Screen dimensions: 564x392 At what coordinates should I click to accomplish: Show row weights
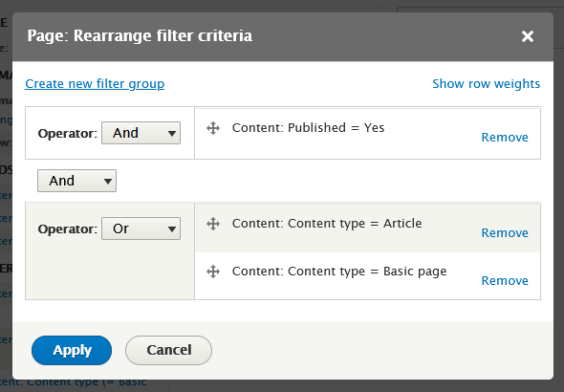coord(486,84)
